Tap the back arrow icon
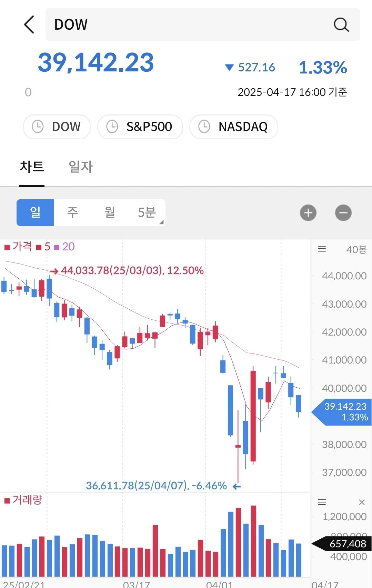The width and height of the screenshot is (372, 588). coord(29,24)
